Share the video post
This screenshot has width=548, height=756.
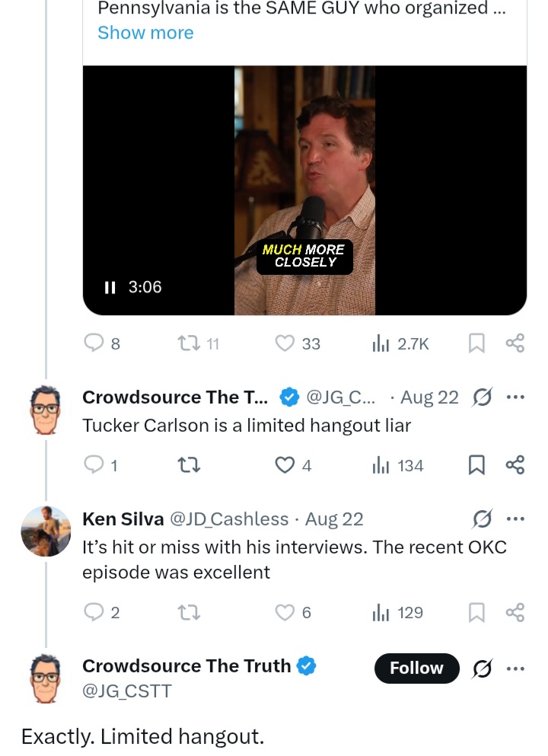(x=515, y=344)
